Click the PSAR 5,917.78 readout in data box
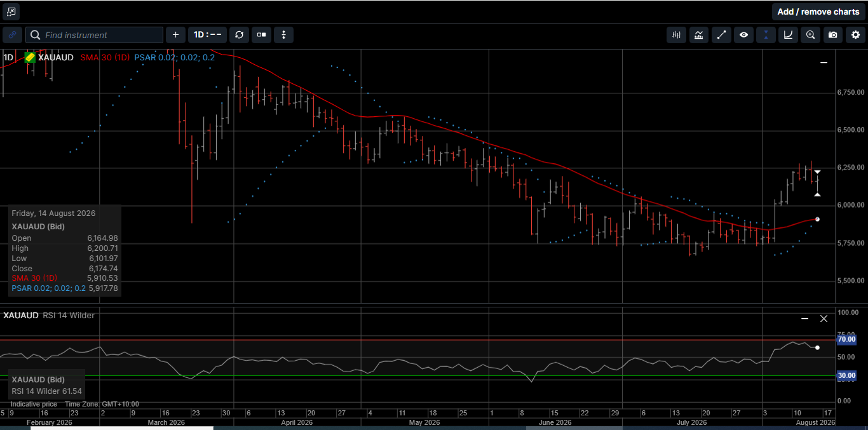Image resolution: width=868 pixels, height=430 pixels. [65, 288]
